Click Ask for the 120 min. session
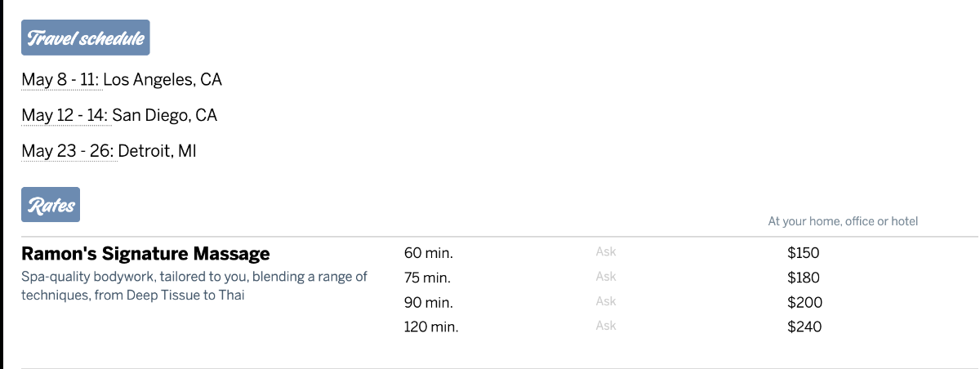Screen dimensions: 980x369 [606, 325]
